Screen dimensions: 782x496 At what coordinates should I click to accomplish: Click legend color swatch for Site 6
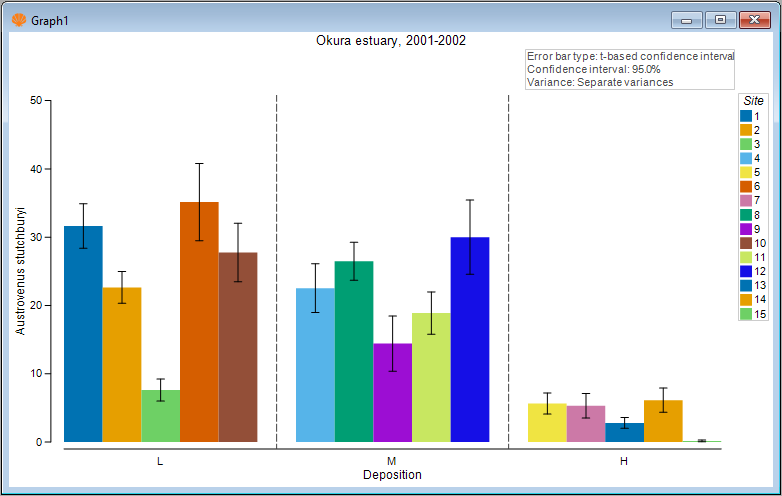pyautogui.click(x=746, y=186)
